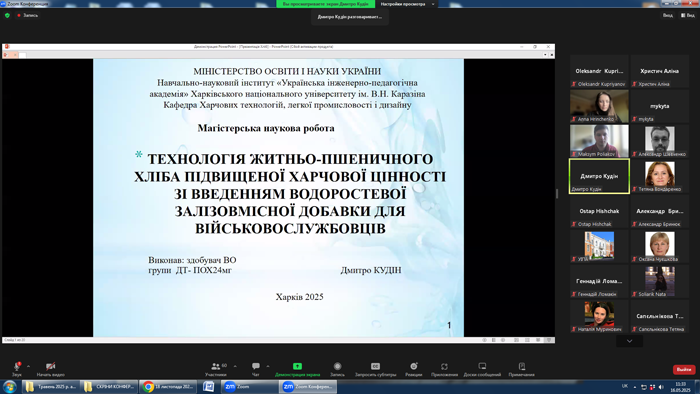This screenshot has width=700, height=394.
Task: Start camera with Начать видео
Action: [x=50, y=369]
